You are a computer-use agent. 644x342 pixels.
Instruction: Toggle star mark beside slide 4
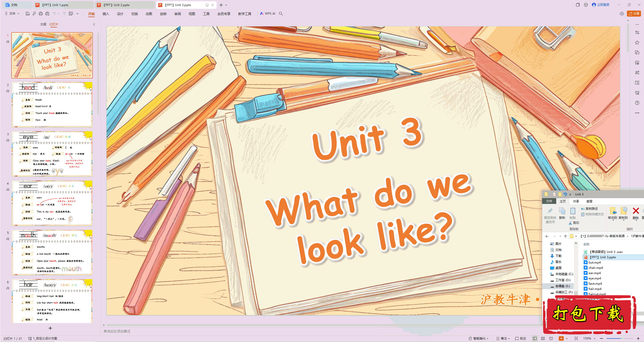tap(8, 190)
